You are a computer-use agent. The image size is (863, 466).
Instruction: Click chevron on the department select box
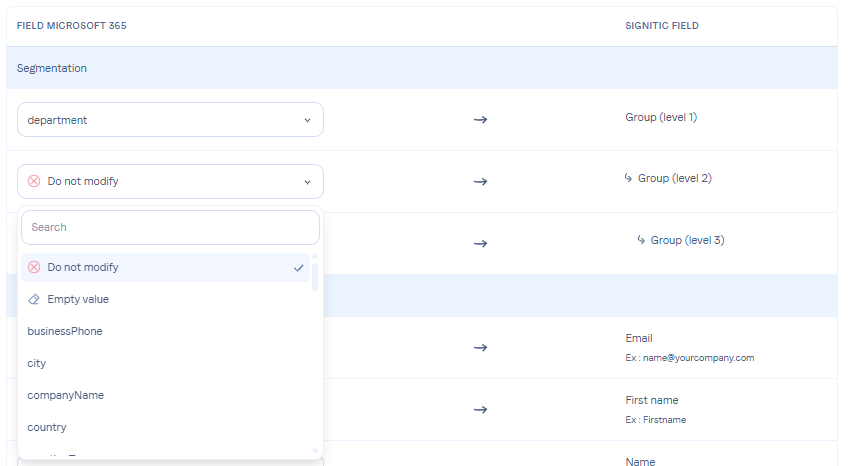[x=307, y=120]
